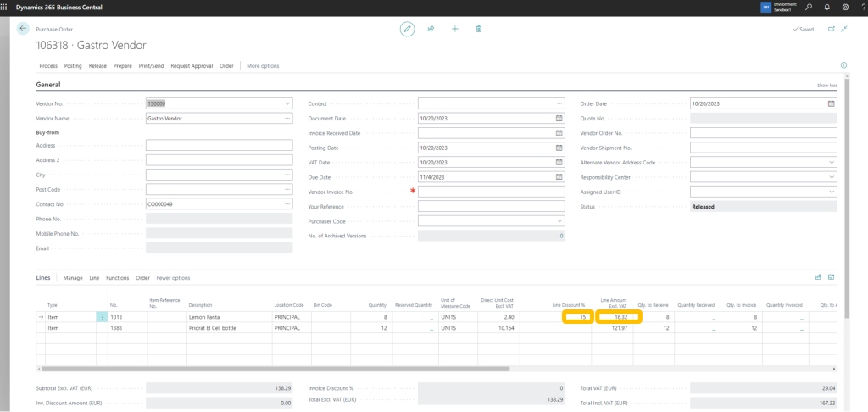Screen dimensions: 868x412
Task: Open calendar picker for Order Date
Action: pos(831,103)
